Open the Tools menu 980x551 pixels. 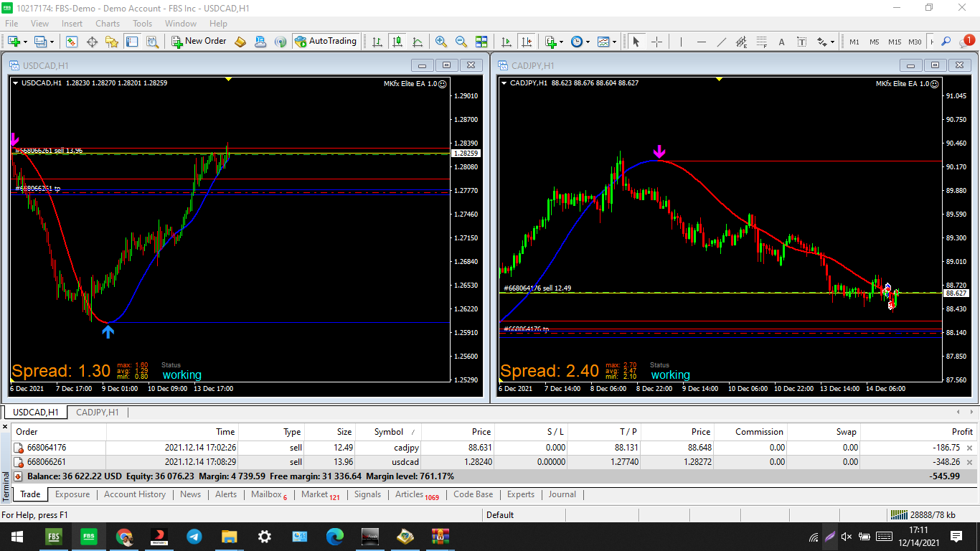tap(142, 24)
